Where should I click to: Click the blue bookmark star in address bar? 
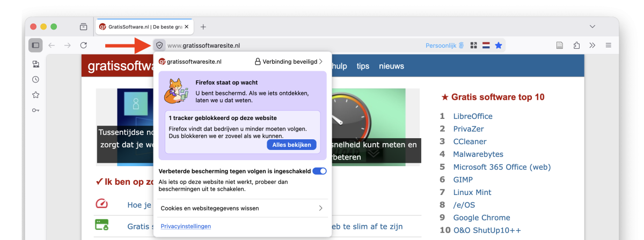(x=499, y=46)
